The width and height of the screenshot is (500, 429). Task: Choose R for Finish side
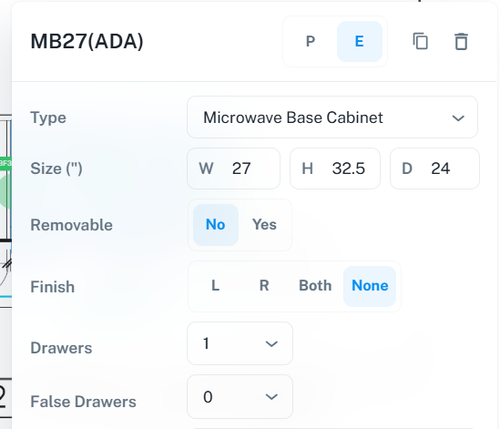(264, 286)
